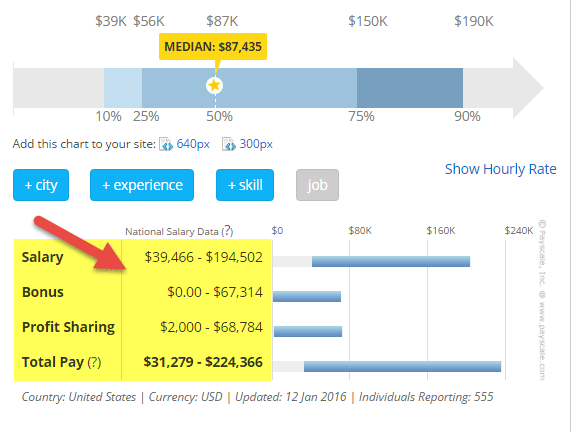
Task: Click the $240K axis label
Action: point(519,231)
